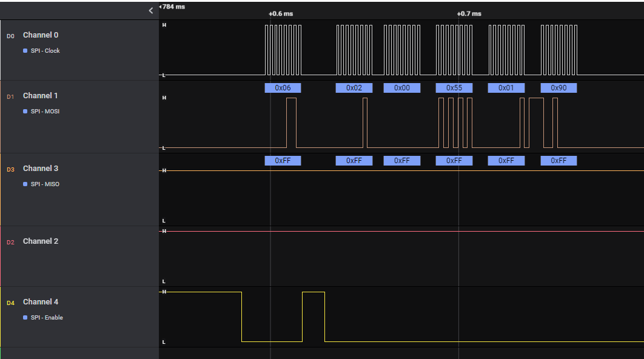644x359 pixels.
Task: Click the Channel 2 name label
Action: (41, 241)
